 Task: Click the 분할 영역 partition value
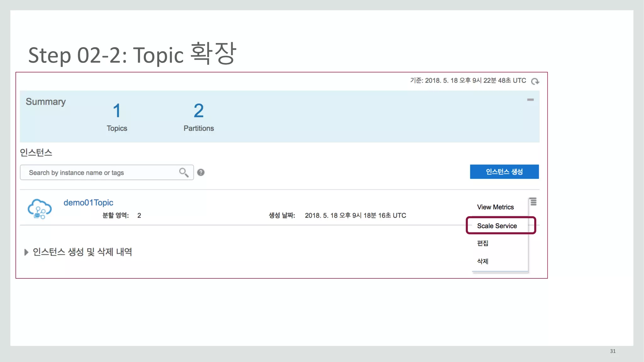click(x=139, y=216)
